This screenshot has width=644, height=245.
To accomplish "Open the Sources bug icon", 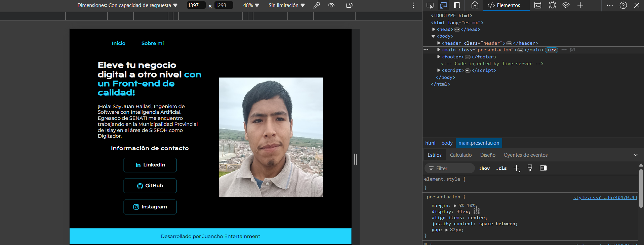I will point(552,5).
